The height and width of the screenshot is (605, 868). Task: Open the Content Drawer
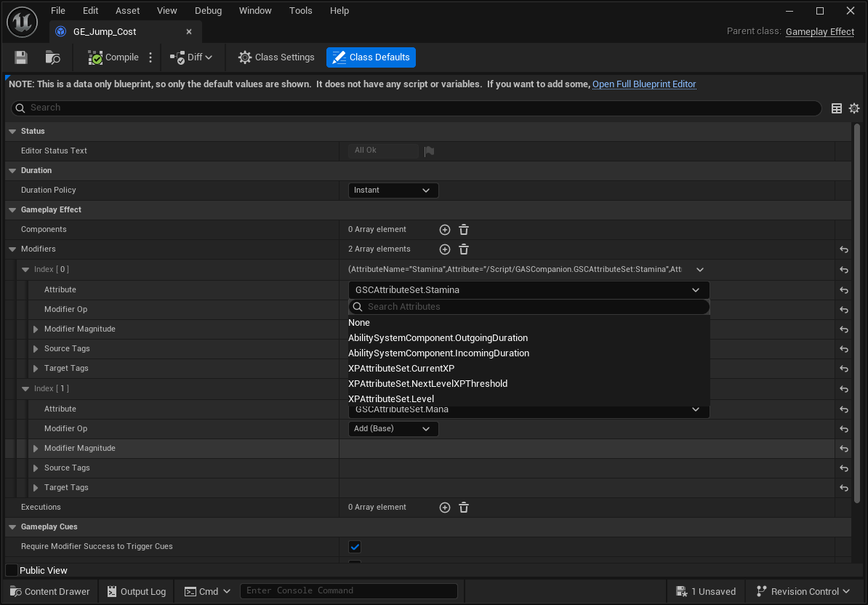pos(50,592)
